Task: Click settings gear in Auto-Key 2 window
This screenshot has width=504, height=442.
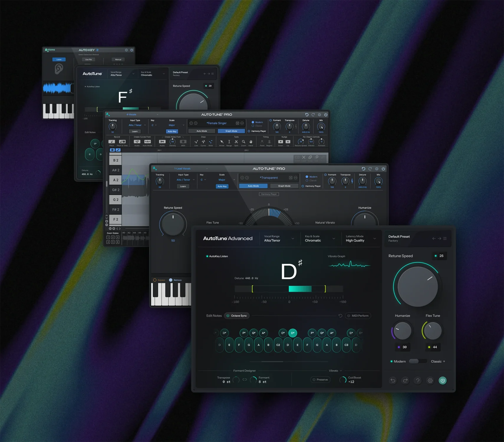Action: [126, 50]
